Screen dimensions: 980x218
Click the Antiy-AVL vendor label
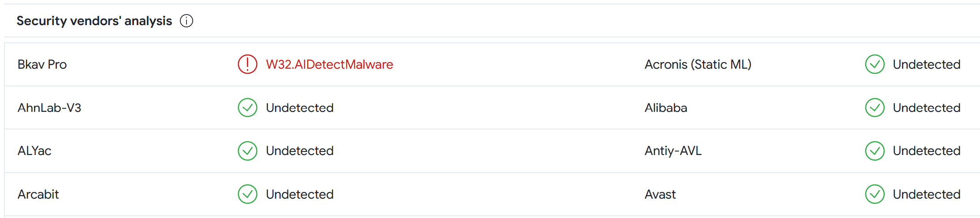(673, 151)
